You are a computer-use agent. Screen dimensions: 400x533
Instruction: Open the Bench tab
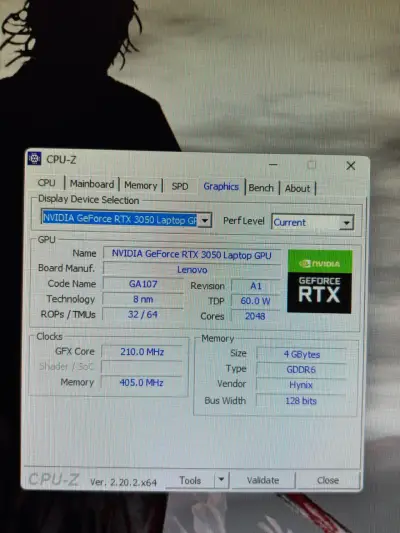[261, 188]
